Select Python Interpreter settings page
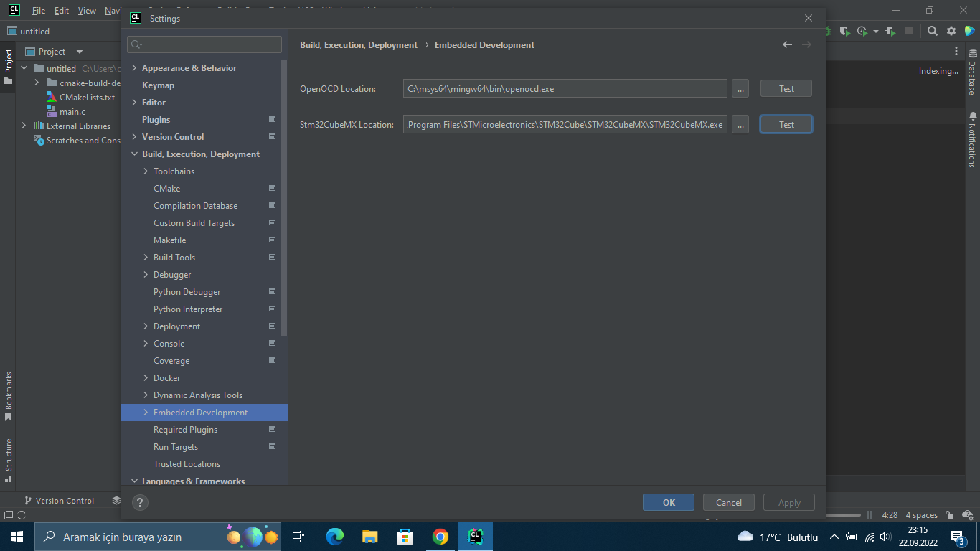 [188, 309]
